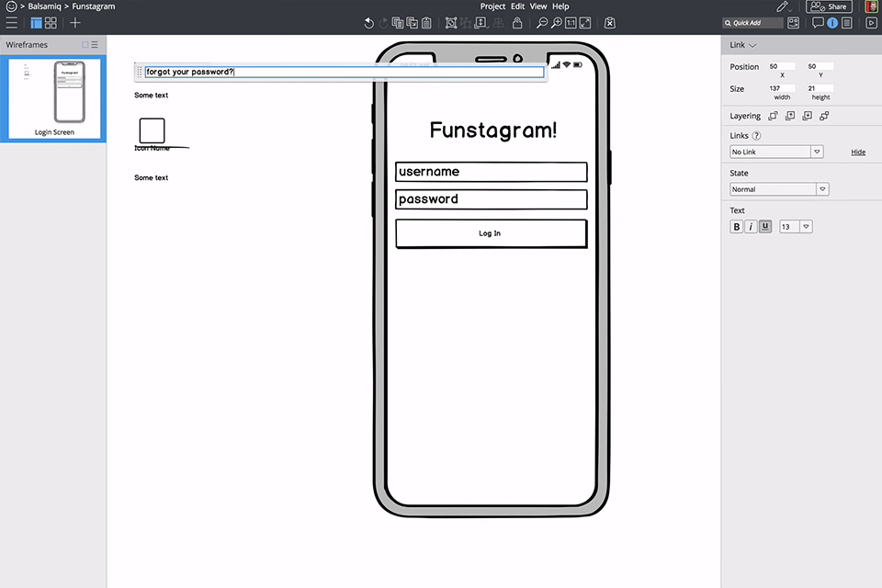The width and height of the screenshot is (882, 588).
Task: Click the send backward layering icon
Action: point(808,116)
